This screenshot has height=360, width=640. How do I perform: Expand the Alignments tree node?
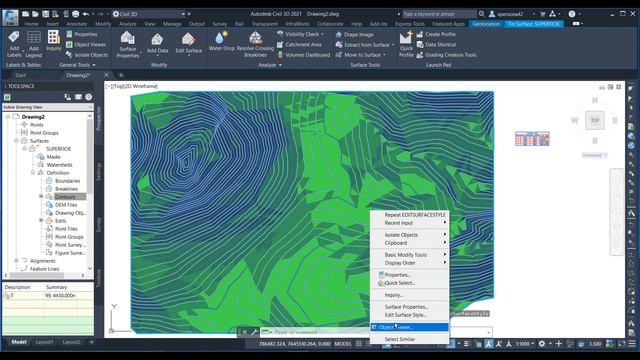click(x=16, y=260)
